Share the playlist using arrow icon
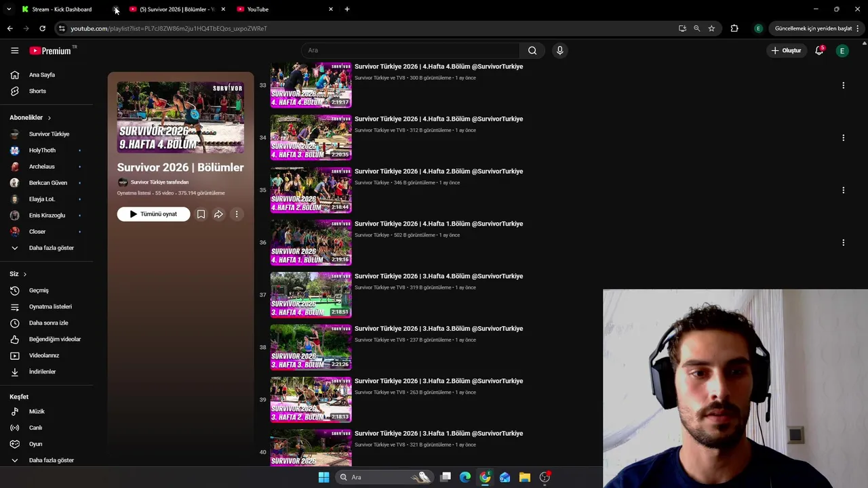 pos(218,214)
